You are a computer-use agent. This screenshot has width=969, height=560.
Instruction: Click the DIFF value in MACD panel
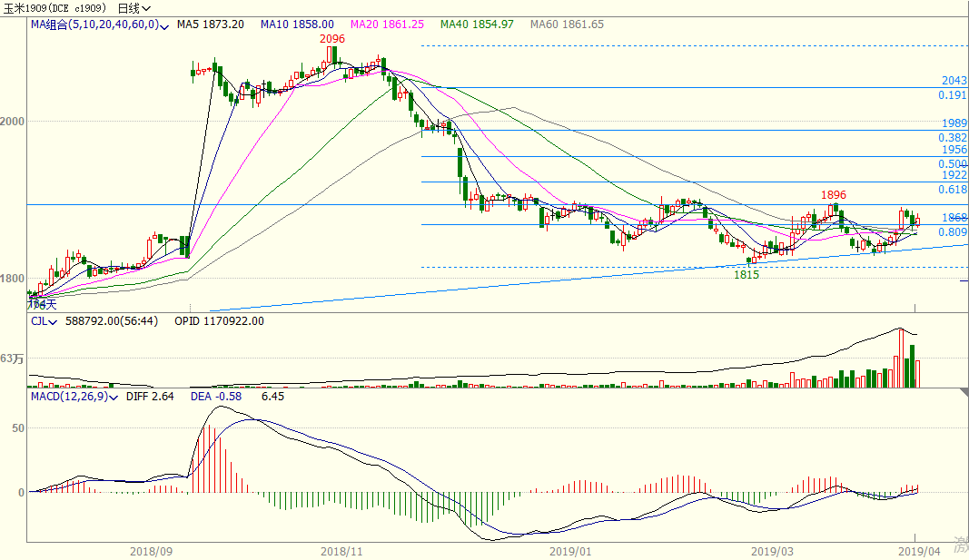(148, 397)
